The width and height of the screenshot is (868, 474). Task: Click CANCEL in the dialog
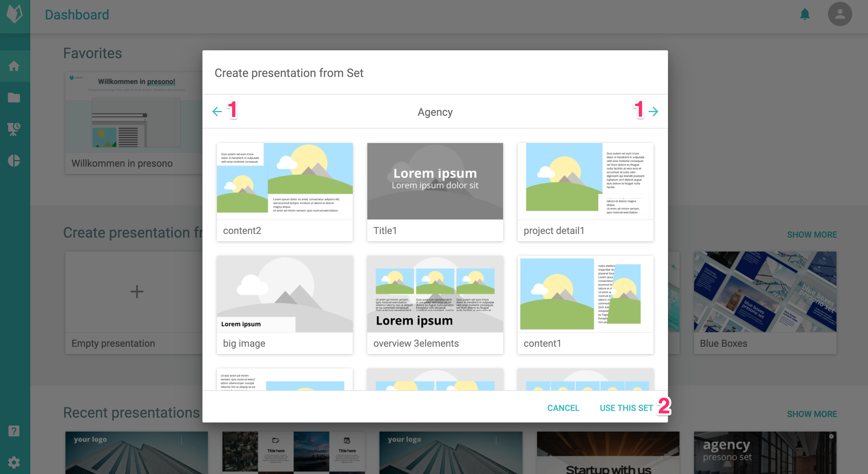(563, 408)
